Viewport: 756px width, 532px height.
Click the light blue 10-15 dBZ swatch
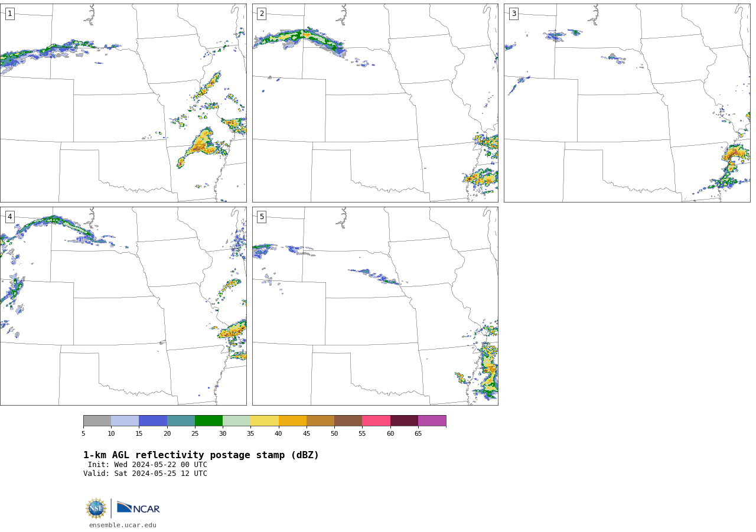click(x=125, y=421)
